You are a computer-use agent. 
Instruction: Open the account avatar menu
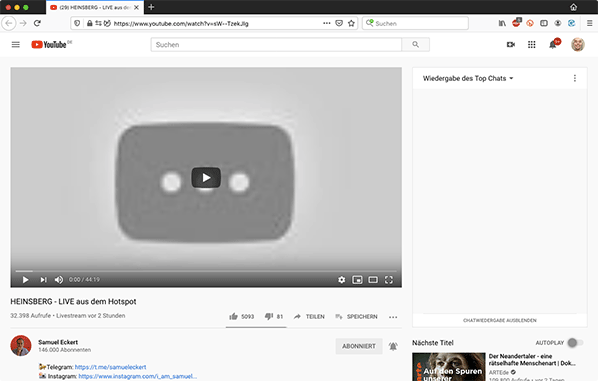click(x=578, y=45)
